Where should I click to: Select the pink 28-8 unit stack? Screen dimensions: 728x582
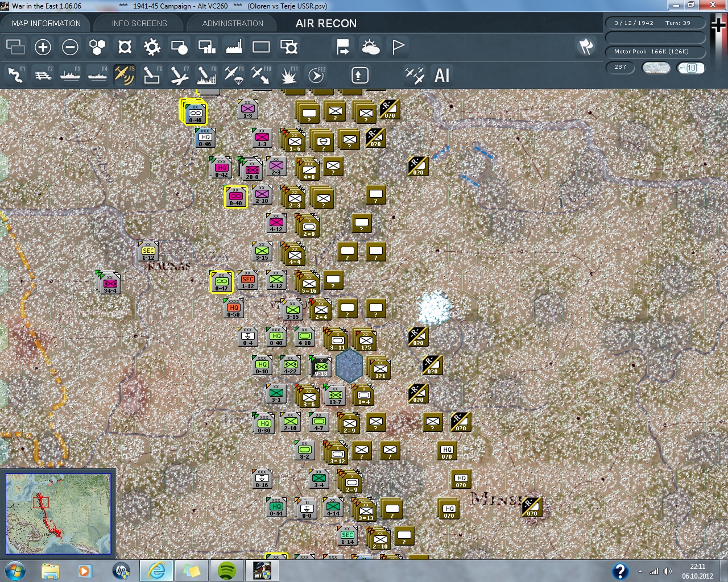251,169
